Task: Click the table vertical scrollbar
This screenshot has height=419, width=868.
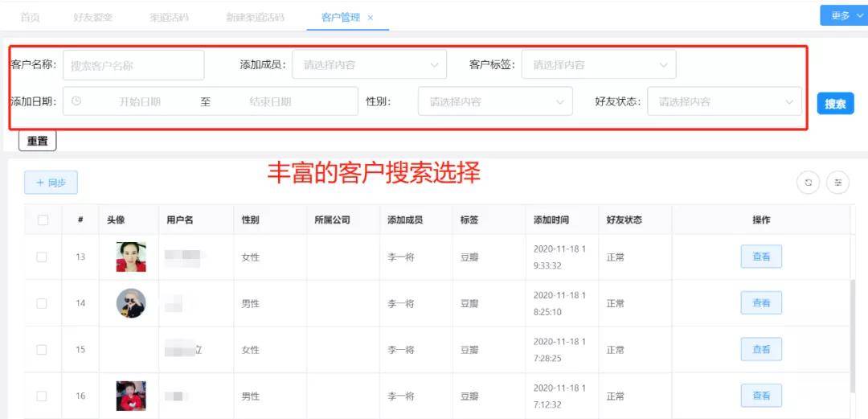Action: pos(854,335)
